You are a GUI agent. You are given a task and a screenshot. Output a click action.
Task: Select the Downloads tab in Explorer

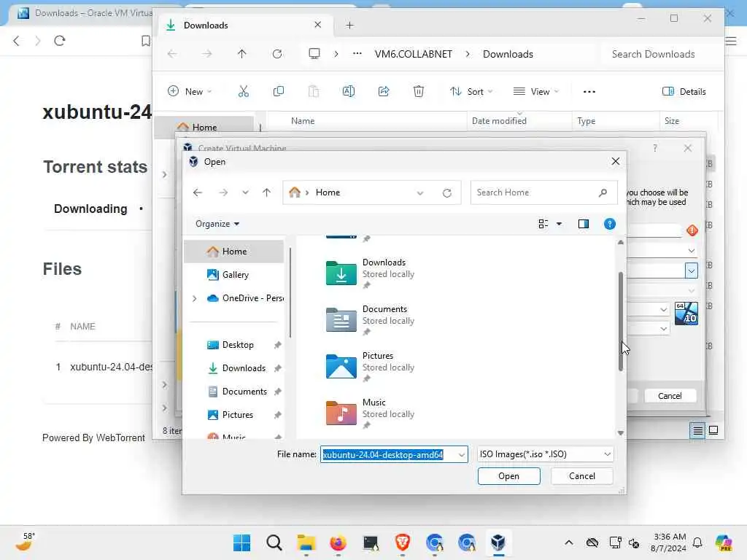click(244, 26)
